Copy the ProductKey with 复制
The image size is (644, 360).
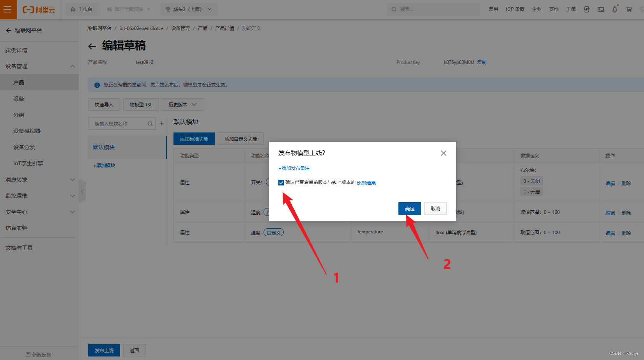click(x=482, y=62)
